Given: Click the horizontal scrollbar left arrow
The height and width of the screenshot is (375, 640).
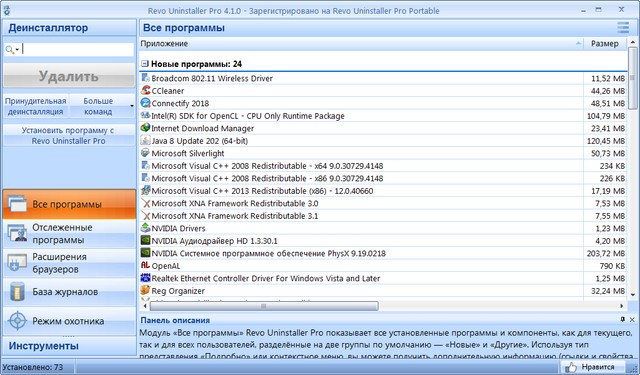Looking at the screenshot, I should click(145, 306).
